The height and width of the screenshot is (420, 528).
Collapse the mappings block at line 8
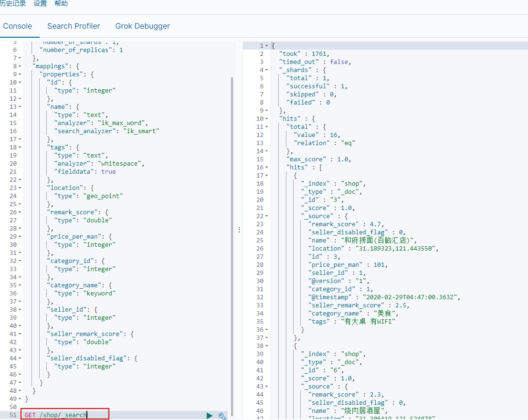coord(20,66)
